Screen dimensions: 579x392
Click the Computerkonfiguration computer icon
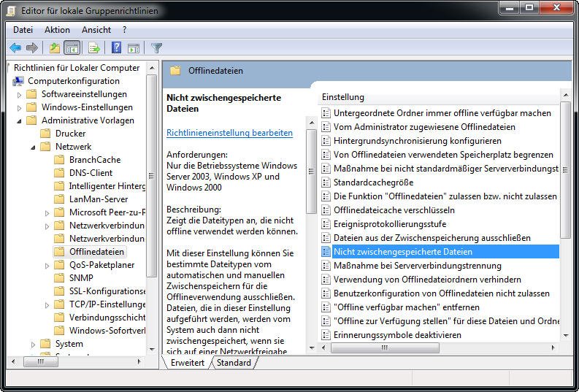click(x=18, y=81)
